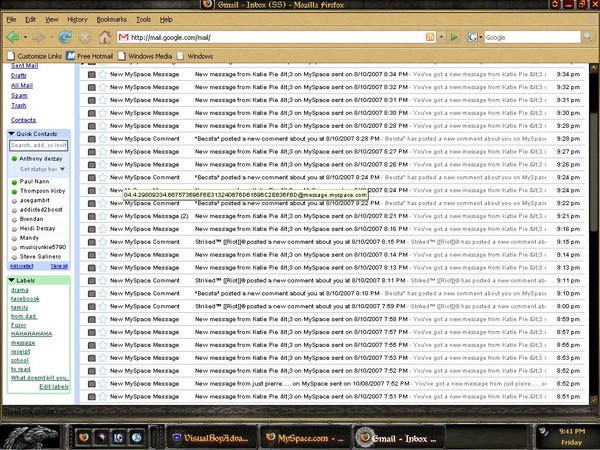Image resolution: width=600 pixels, height=450 pixels.
Task: Open the Windows bookmark
Action: [195, 56]
